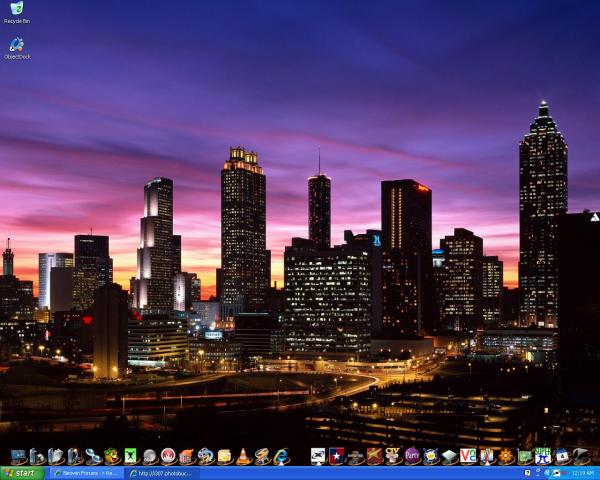Open the Super Pi dock icon

tap(543, 456)
